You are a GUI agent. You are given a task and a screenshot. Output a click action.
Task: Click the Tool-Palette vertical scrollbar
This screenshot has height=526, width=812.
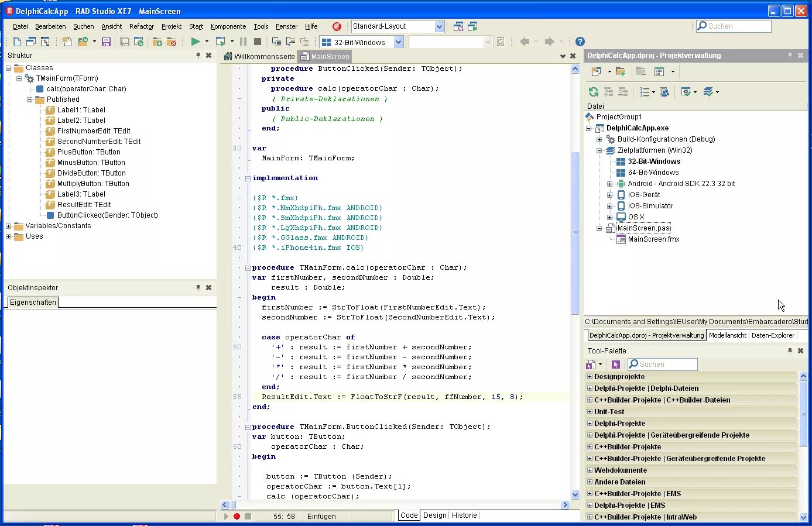tap(803, 447)
